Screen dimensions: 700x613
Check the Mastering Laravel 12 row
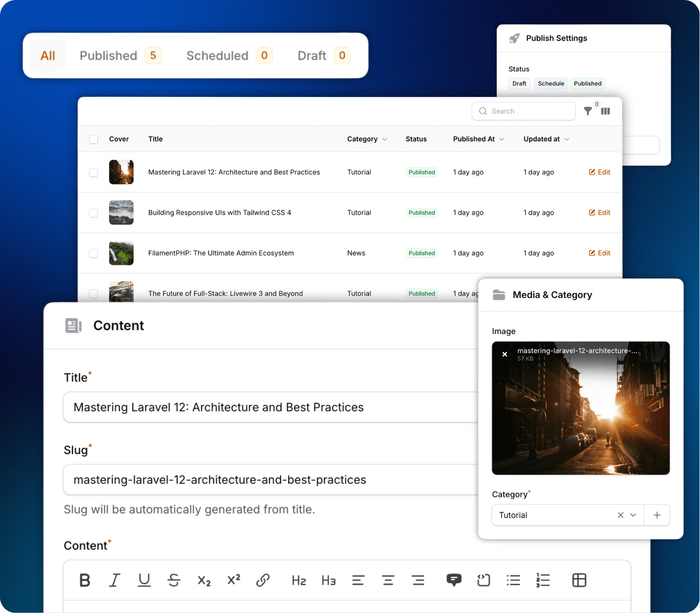(94, 172)
